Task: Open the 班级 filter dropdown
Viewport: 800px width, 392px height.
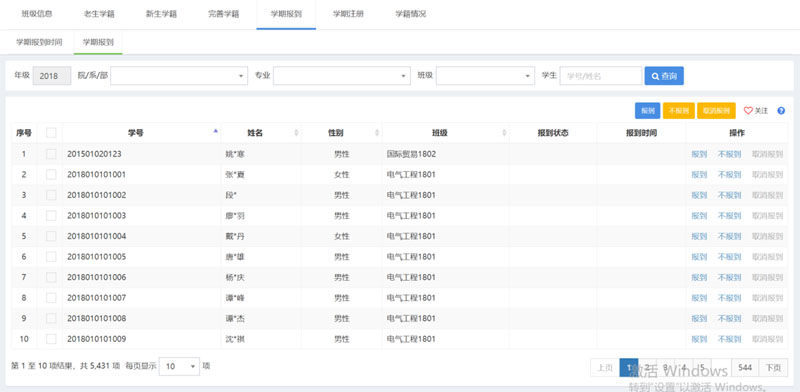Action: click(485, 76)
